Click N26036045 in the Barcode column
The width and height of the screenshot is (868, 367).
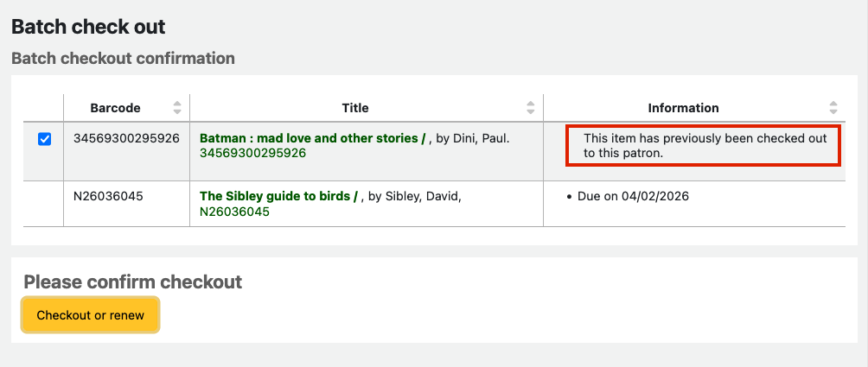108,197
